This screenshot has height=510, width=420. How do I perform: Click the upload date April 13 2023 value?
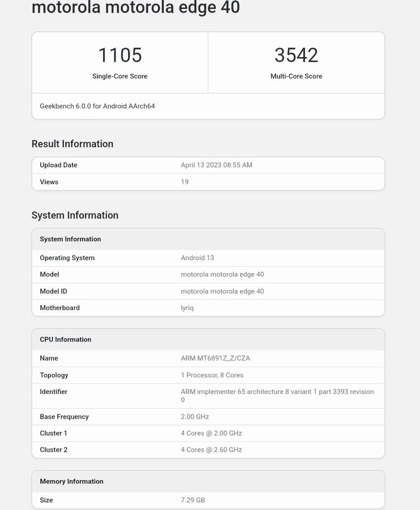(x=216, y=165)
